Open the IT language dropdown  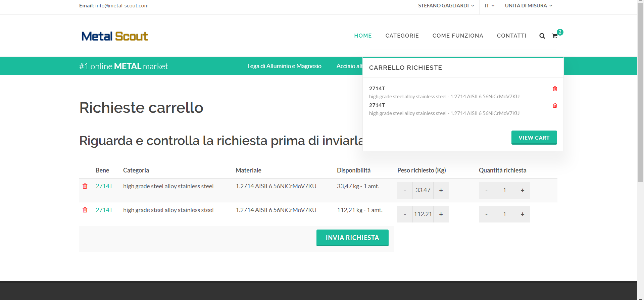[x=489, y=6]
